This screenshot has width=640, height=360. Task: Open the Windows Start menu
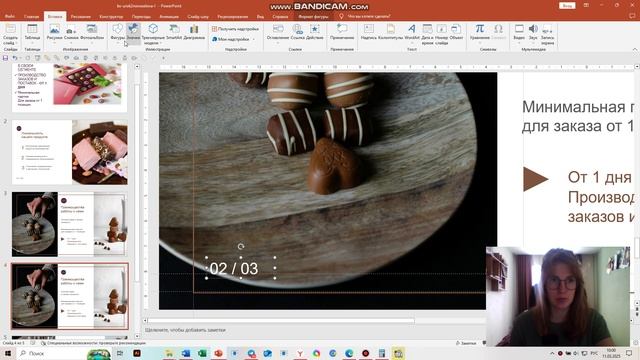(8, 353)
